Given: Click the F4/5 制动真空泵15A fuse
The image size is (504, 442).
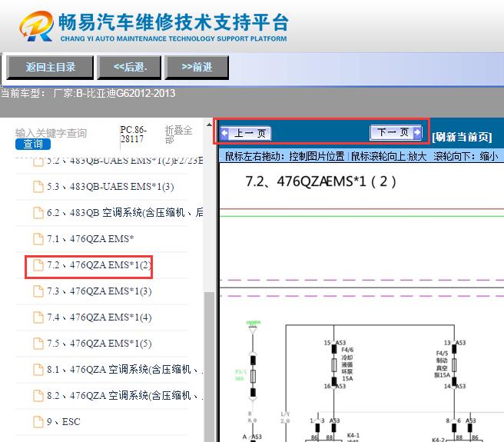Looking at the screenshot, I should tap(454, 365).
